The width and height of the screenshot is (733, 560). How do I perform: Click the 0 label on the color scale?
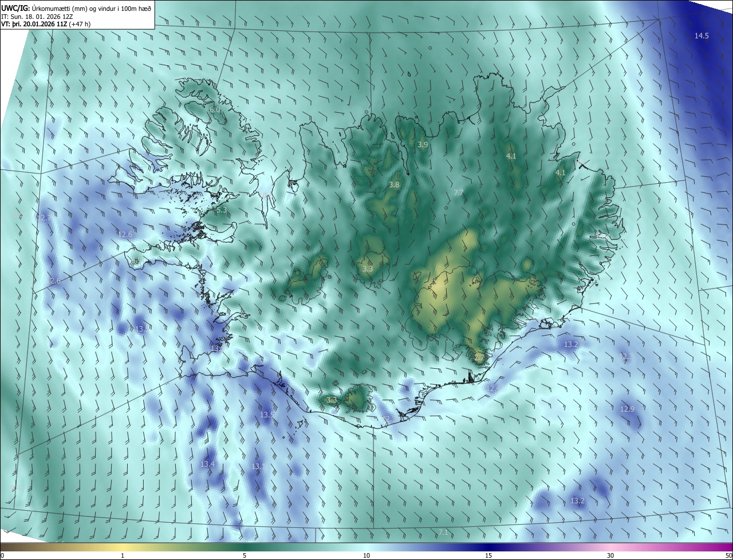point(2,555)
